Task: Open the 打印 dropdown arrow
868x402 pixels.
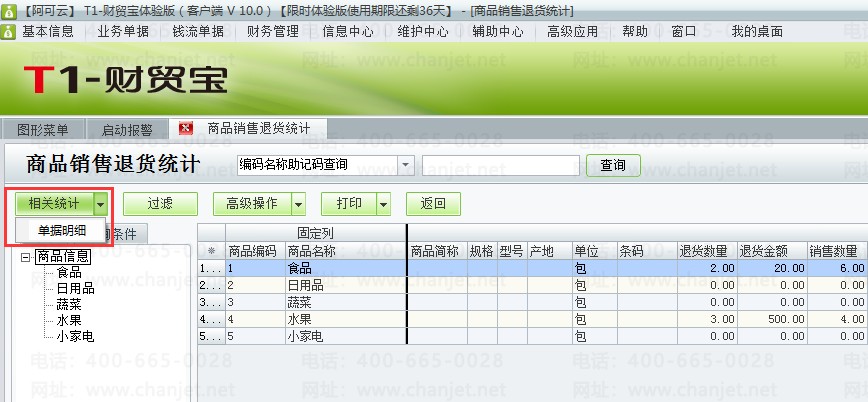Action: [384, 204]
